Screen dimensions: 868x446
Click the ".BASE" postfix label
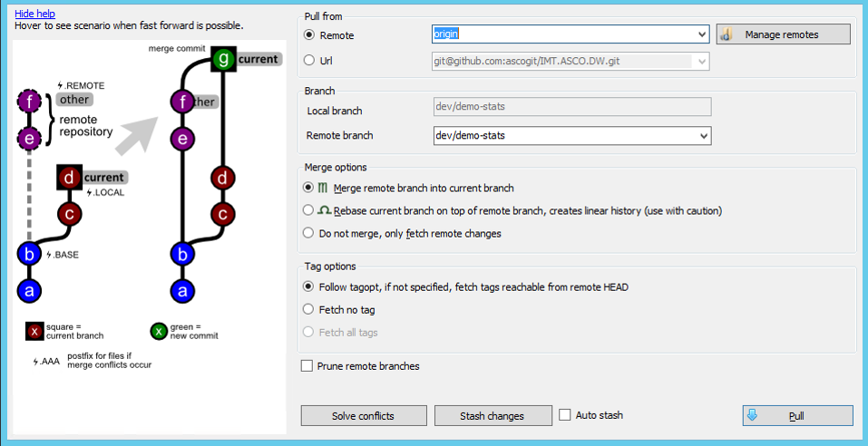pos(63,255)
